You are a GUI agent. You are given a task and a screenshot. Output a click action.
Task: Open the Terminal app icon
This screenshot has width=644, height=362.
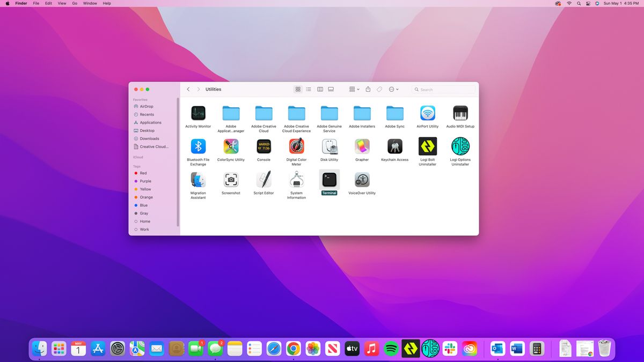click(329, 179)
